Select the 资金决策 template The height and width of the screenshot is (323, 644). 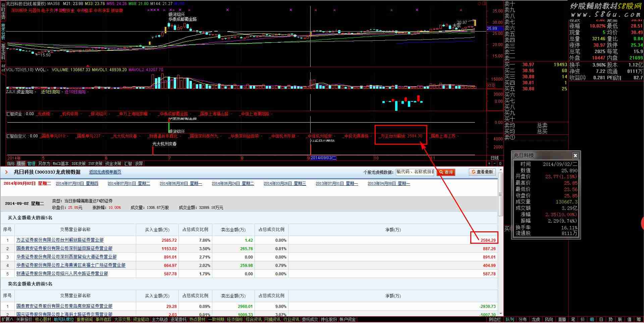[x=113, y=164]
